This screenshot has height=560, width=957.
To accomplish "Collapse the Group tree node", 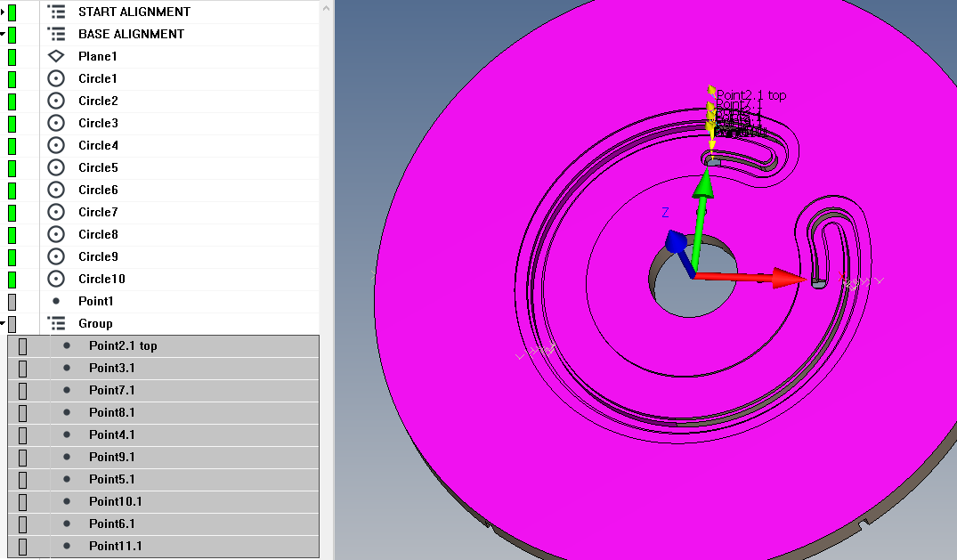I will pos(3,323).
